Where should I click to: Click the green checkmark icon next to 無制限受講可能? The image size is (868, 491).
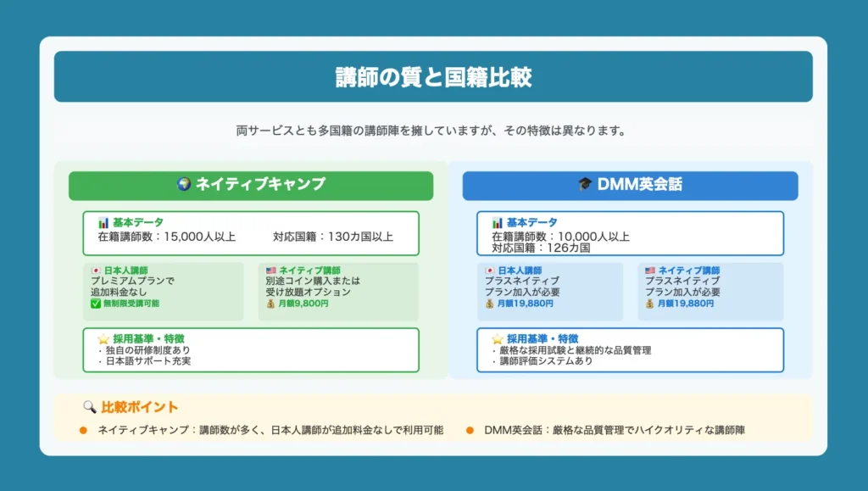[x=96, y=304]
